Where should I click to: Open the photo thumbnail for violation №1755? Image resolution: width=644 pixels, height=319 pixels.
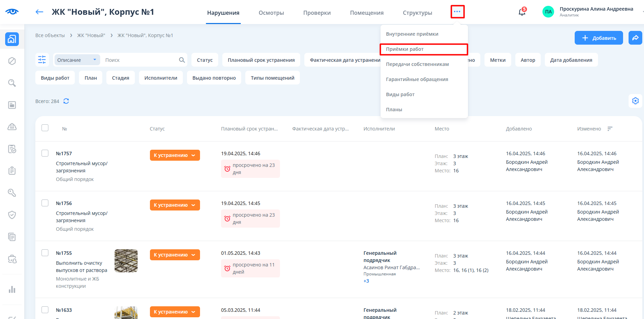point(126,261)
